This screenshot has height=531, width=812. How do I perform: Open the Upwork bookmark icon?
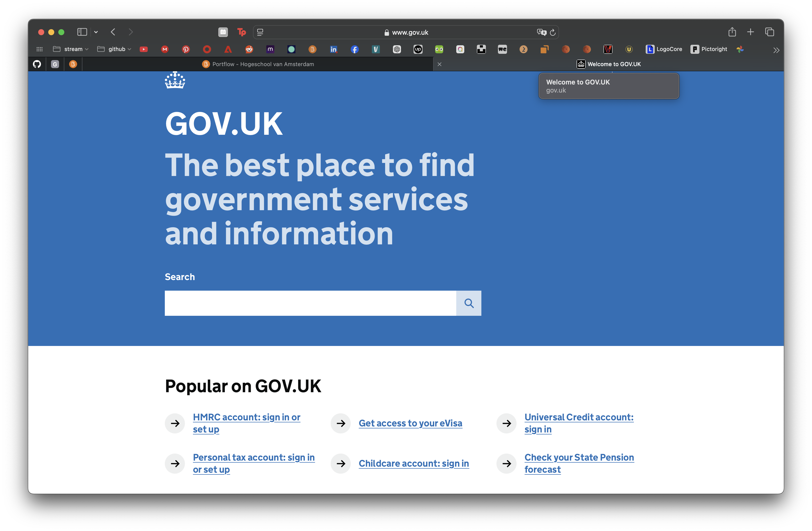[x=418, y=49]
